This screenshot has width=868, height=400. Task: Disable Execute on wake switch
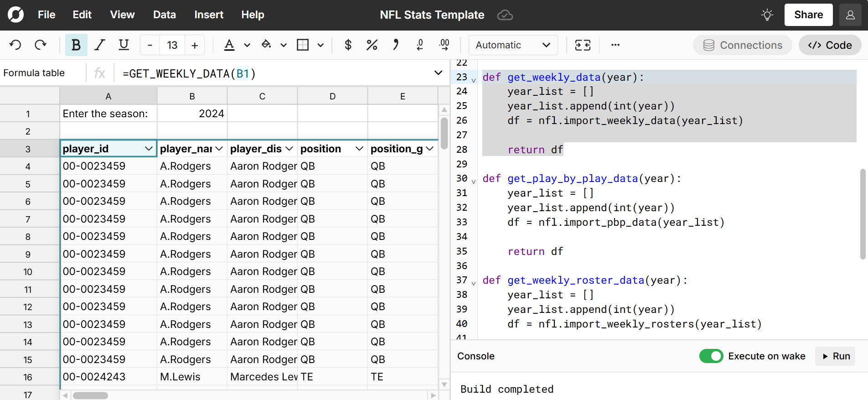(x=711, y=356)
